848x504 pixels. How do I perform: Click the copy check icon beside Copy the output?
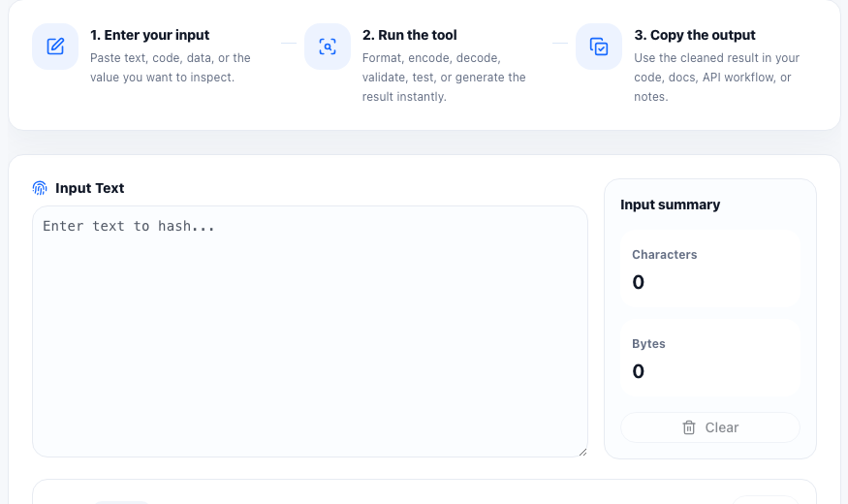[x=599, y=47]
